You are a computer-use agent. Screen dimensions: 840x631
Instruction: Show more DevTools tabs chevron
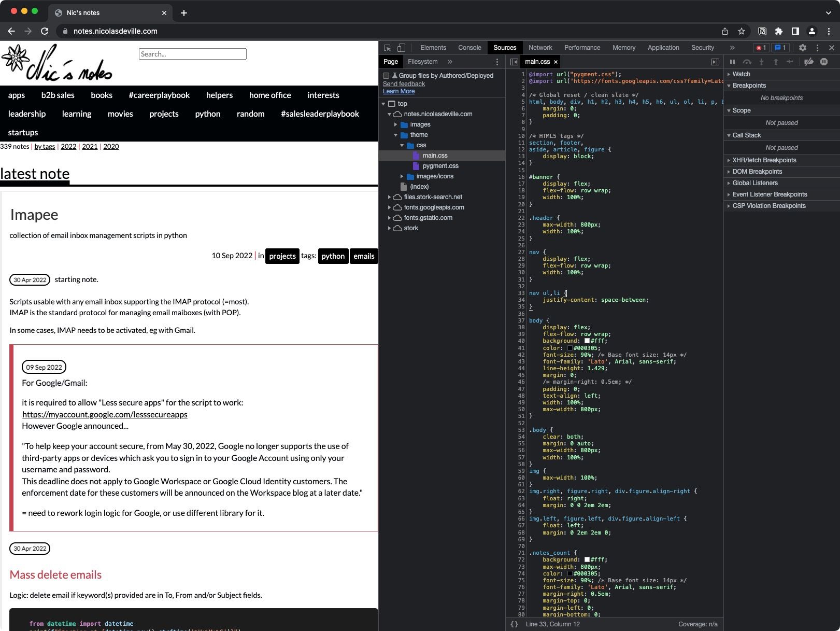click(732, 48)
